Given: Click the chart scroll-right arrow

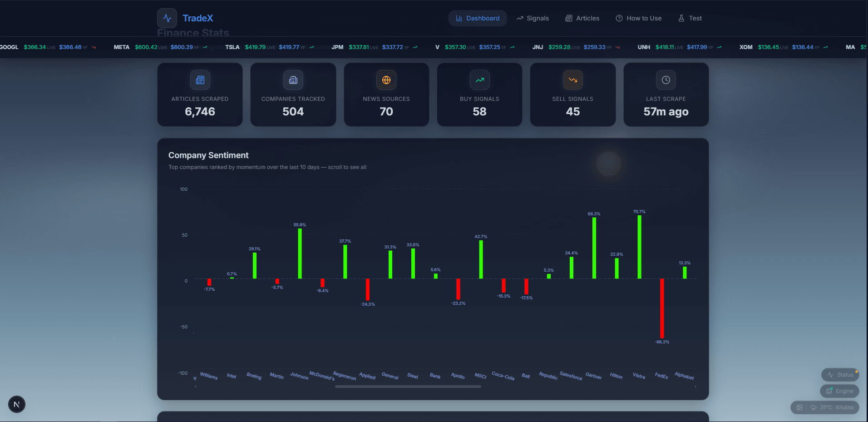Looking at the screenshot, I should tap(695, 387).
